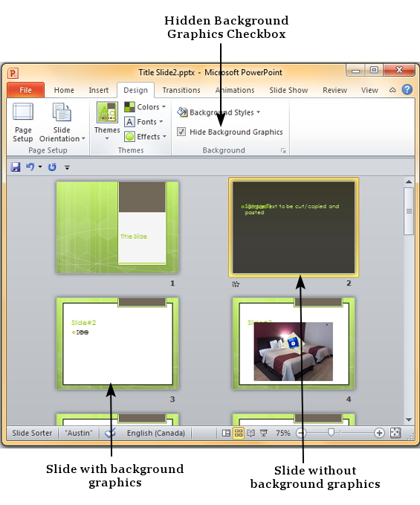Toggle the Hide Background Graphics checkbox

[181, 132]
